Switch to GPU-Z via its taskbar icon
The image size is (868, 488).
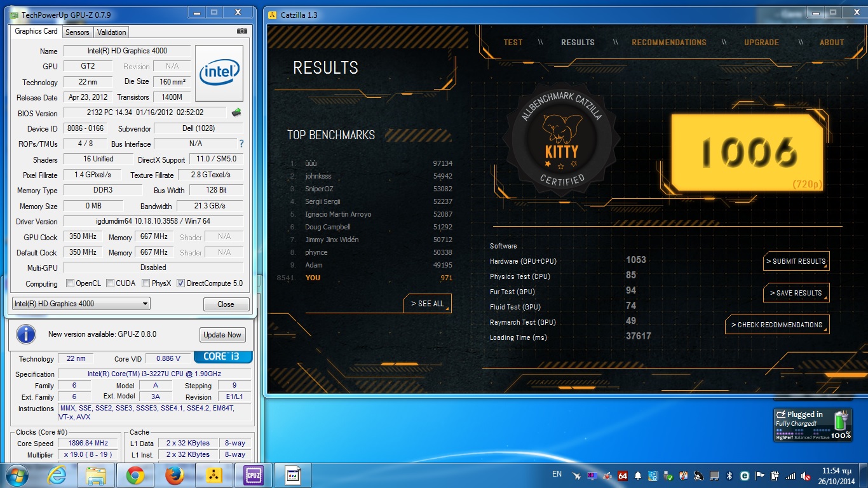point(293,475)
